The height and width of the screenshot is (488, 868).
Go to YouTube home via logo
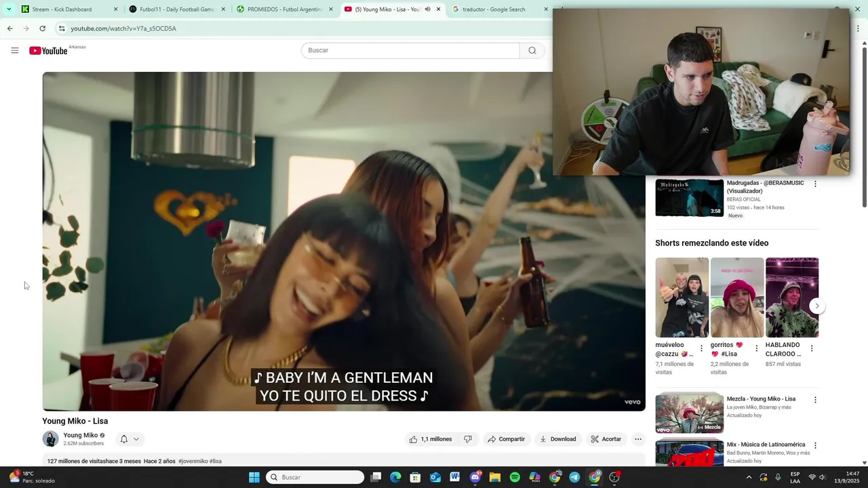click(x=48, y=51)
